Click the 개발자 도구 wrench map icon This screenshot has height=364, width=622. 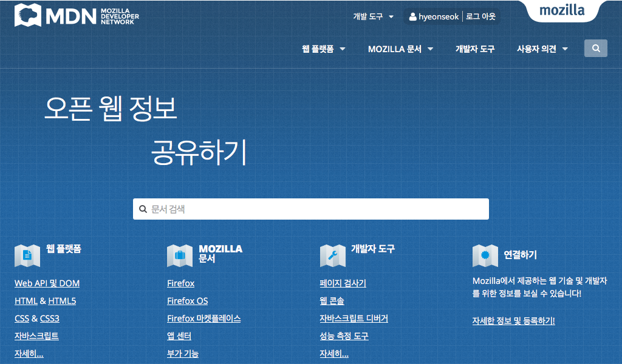pos(333,255)
